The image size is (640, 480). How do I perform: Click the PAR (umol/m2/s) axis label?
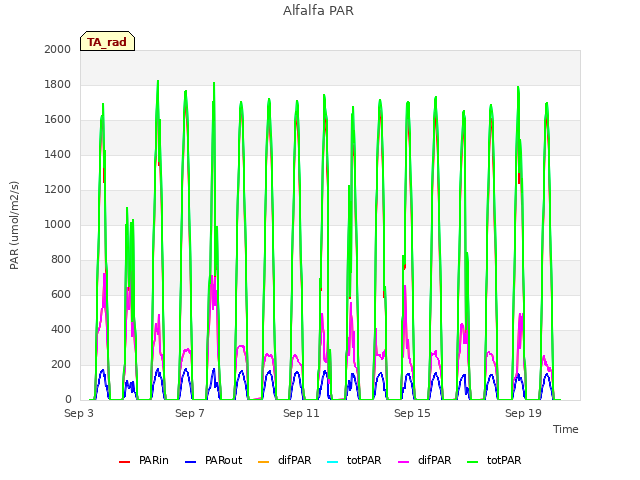(14, 225)
